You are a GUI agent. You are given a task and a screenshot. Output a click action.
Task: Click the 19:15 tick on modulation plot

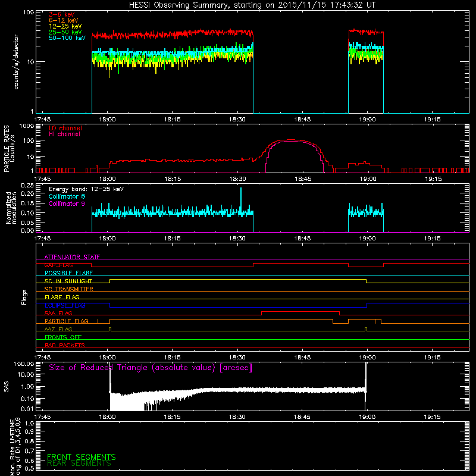tap(433, 239)
